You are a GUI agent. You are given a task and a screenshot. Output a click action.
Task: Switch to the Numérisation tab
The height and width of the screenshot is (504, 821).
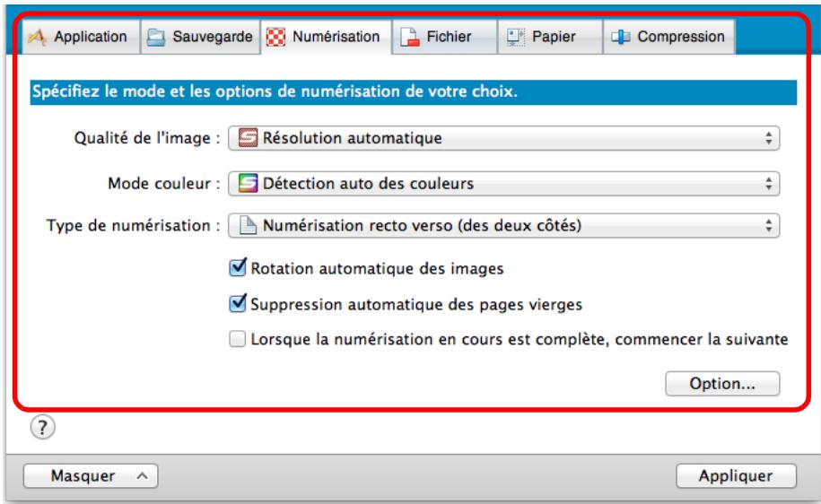pyautogui.click(x=326, y=38)
